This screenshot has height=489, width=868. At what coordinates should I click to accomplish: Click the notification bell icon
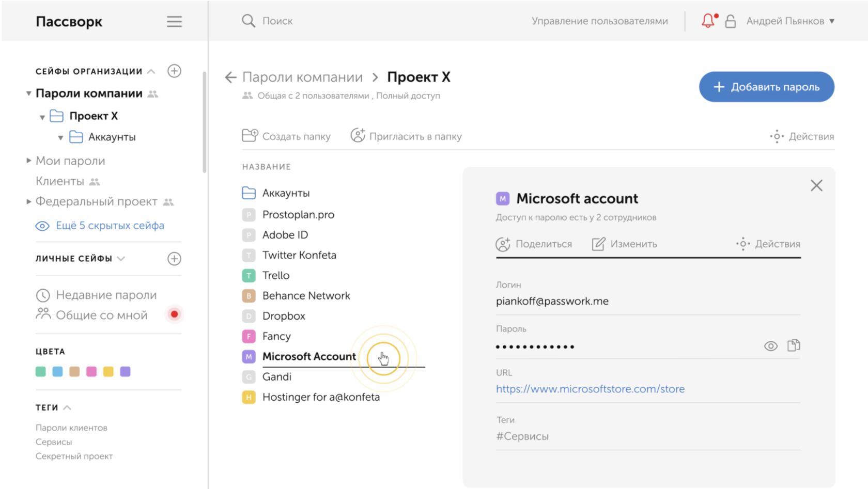(708, 21)
